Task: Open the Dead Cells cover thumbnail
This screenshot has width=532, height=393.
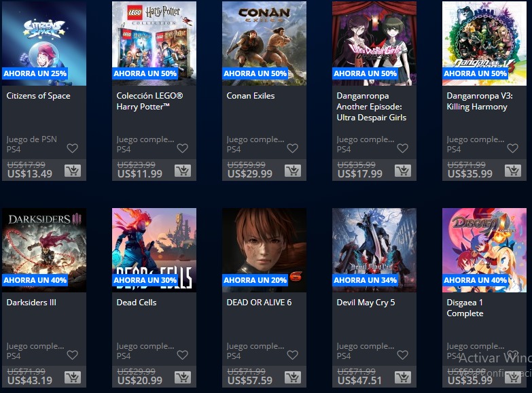Action: (x=154, y=250)
